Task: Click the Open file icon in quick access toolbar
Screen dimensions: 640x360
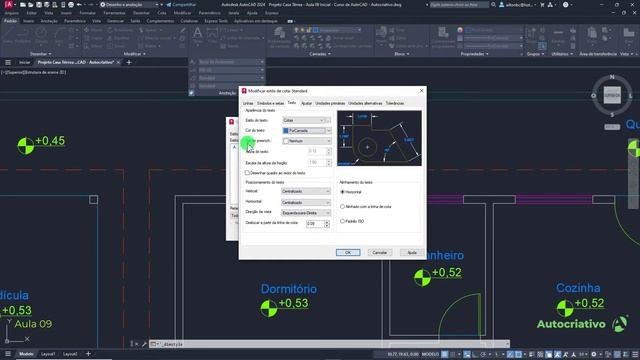Action: point(31,4)
